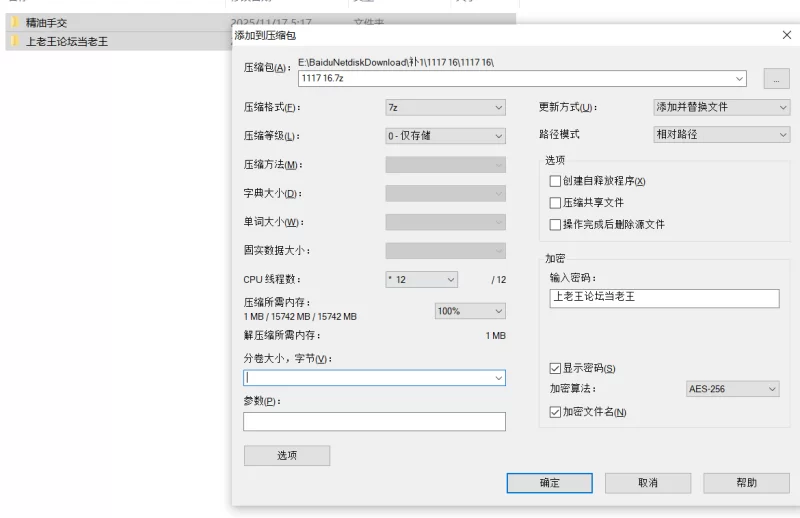The image size is (800, 518).
Task: Open the memory usage 100% dropdown
Action: 469,311
